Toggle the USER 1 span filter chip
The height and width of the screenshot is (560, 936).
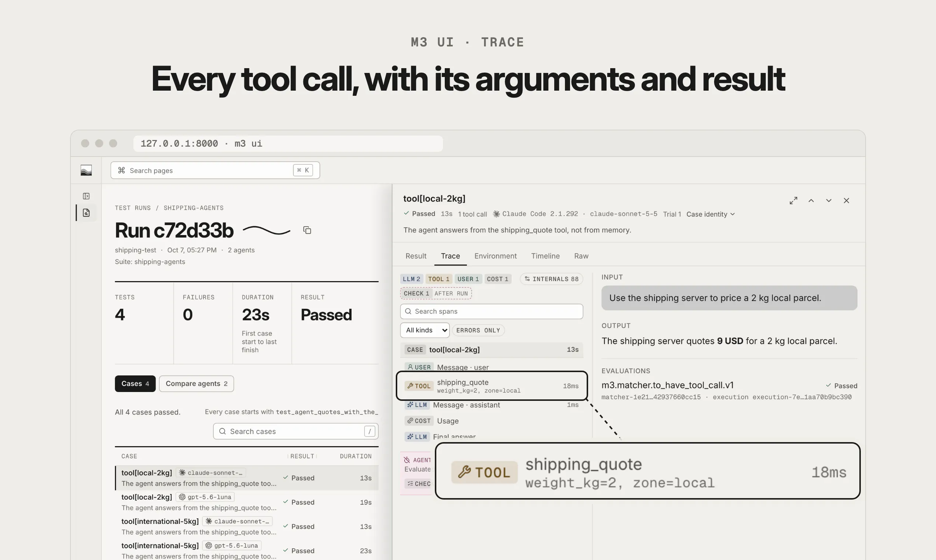468,279
